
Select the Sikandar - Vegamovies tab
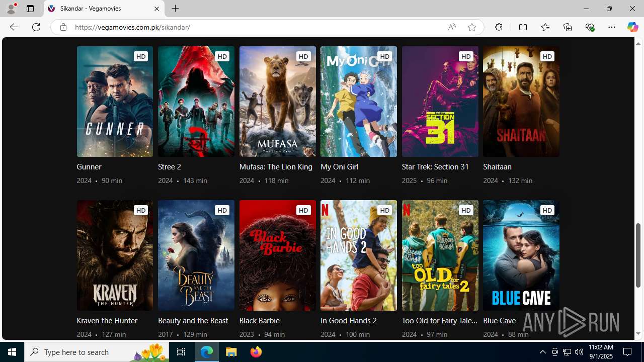[104, 9]
